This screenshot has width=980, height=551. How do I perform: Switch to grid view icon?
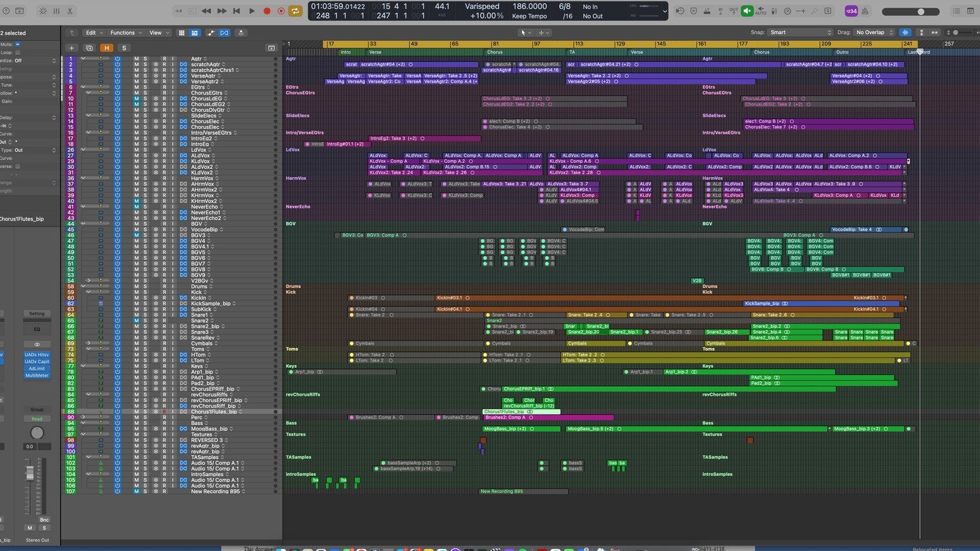(x=182, y=33)
